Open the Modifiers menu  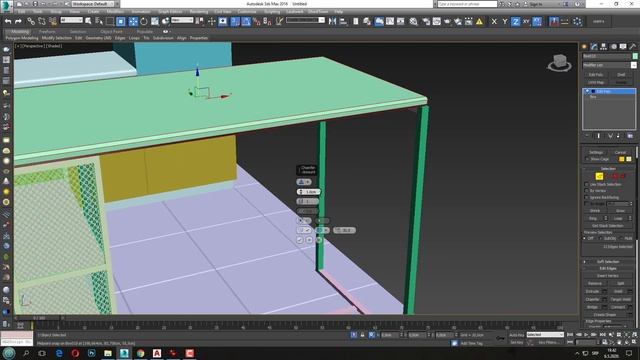pyautogui.click(x=115, y=12)
